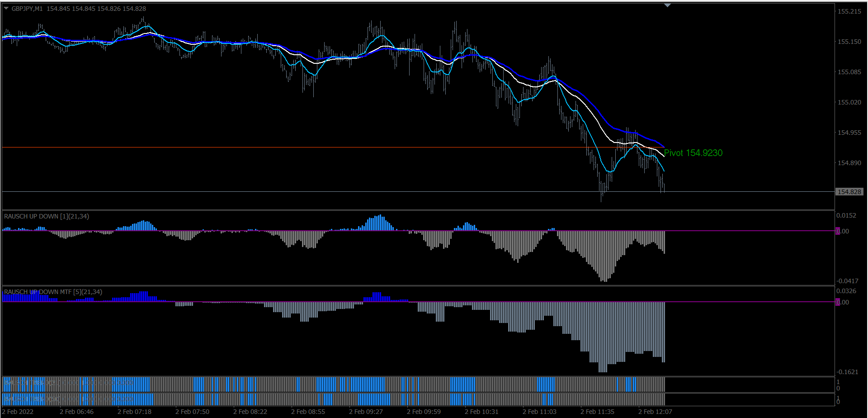Click the "2 Feb 07:50" time label
The width and height of the screenshot is (868, 418).
click(192, 412)
